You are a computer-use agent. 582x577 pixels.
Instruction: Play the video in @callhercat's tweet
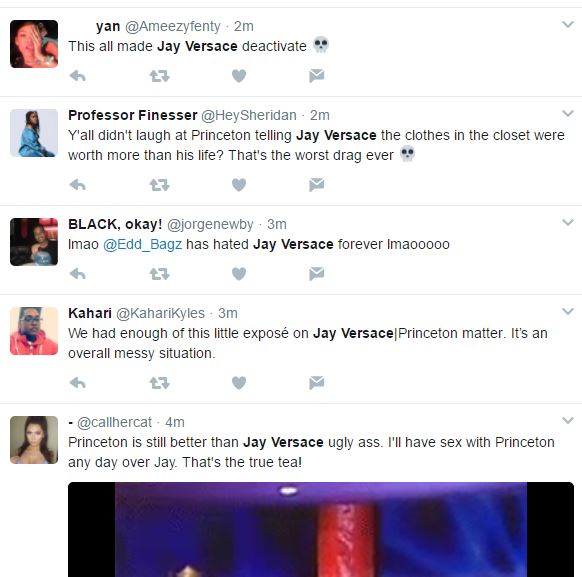(x=321, y=530)
